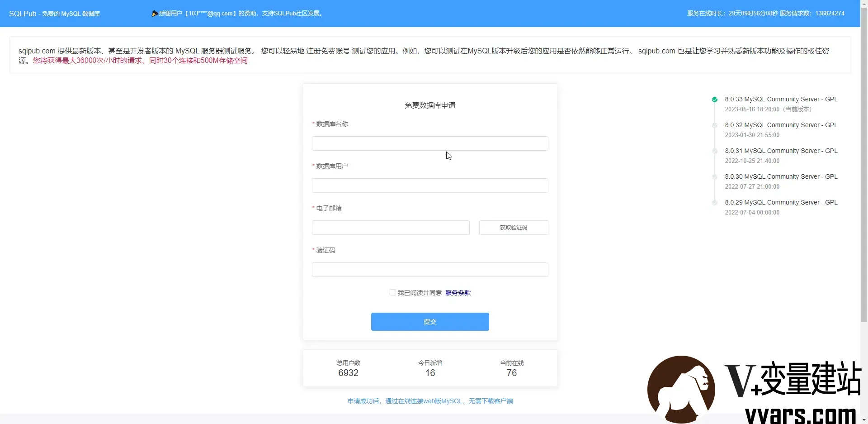Click the 免费数据库申请 form heading
Viewport: 868px width, 424px height.
[x=430, y=105]
